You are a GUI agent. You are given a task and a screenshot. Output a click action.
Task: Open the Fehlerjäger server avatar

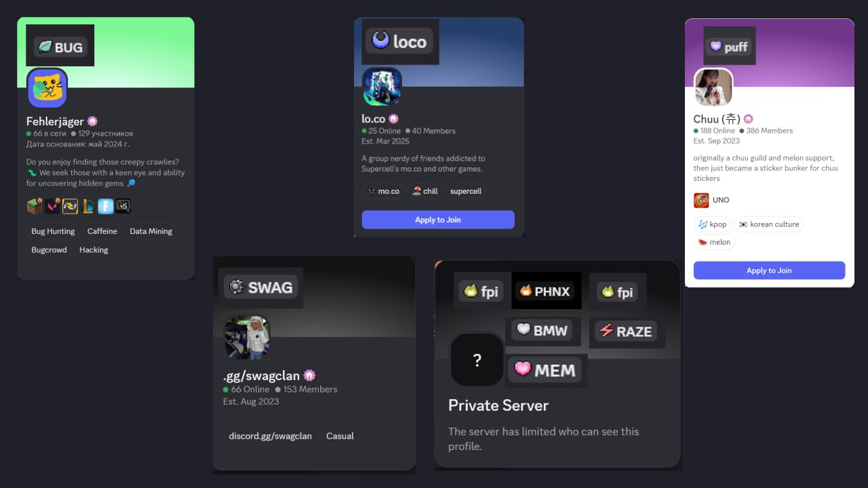pos(47,88)
